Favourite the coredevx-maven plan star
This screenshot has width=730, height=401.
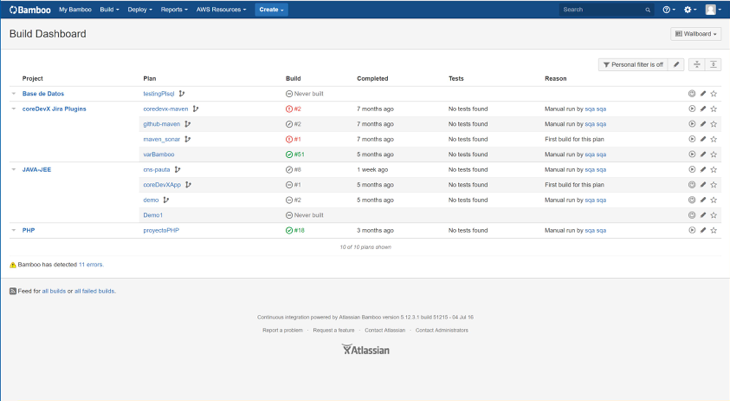click(714, 109)
